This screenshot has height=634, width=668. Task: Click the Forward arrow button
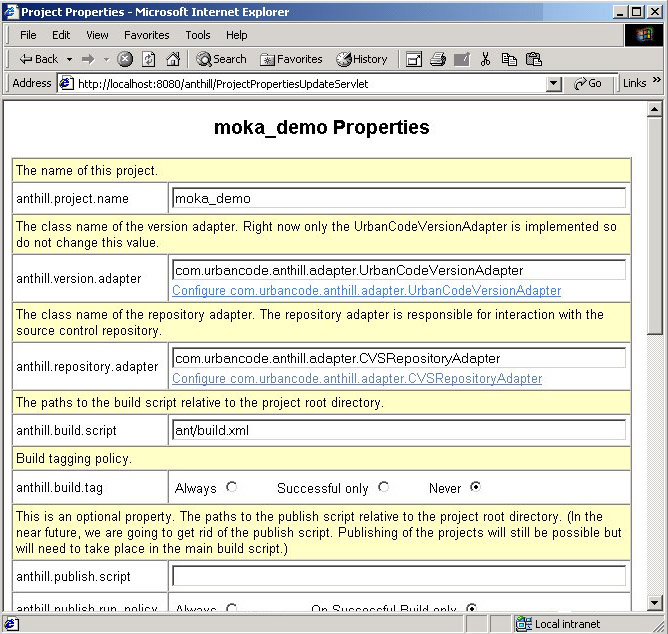(88, 59)
